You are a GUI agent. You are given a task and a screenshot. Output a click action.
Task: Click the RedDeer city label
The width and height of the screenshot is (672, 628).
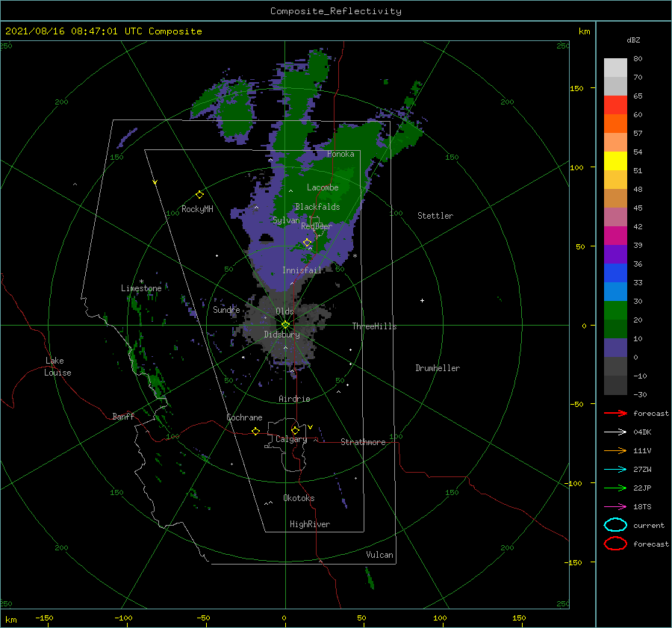317,226
